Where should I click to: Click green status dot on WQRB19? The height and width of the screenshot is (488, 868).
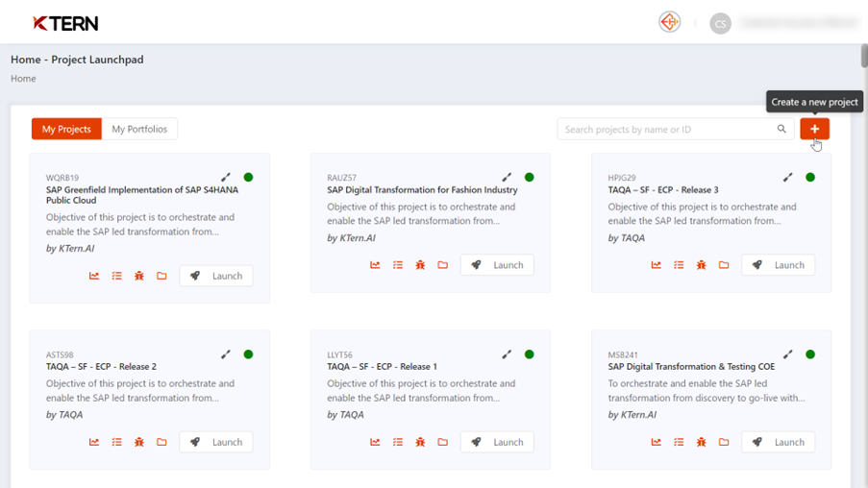249,177
